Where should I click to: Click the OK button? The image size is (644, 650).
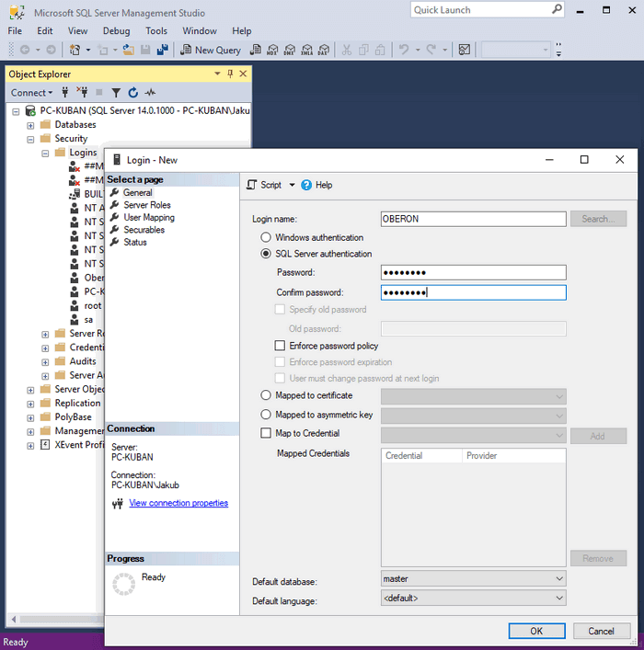[536, 631]
